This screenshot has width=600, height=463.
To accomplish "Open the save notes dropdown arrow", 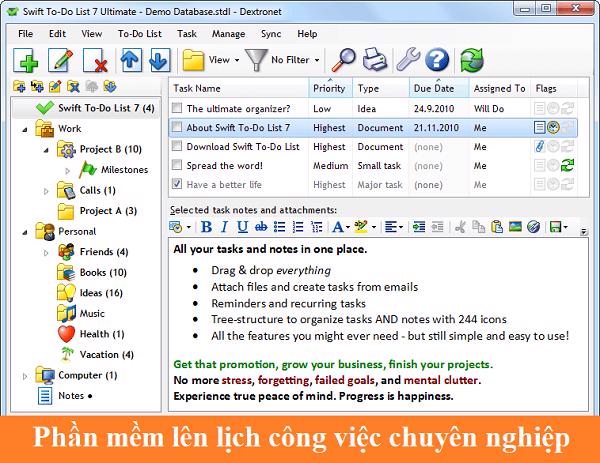I will point(566,227).
